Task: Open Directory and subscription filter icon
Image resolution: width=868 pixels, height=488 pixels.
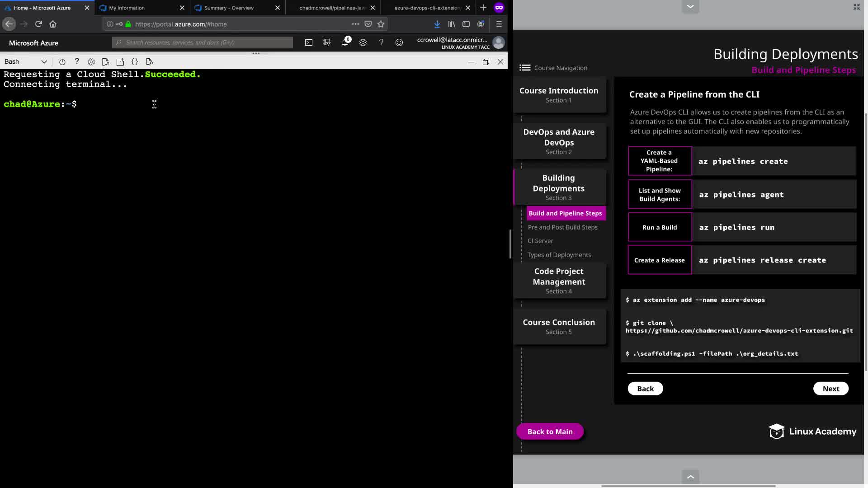Action: pos(327,42)
